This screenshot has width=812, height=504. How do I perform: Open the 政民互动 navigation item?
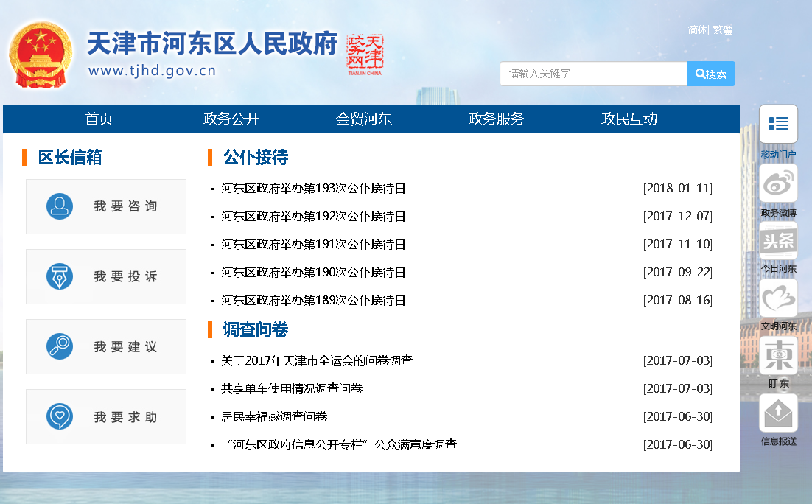point(629,119)
